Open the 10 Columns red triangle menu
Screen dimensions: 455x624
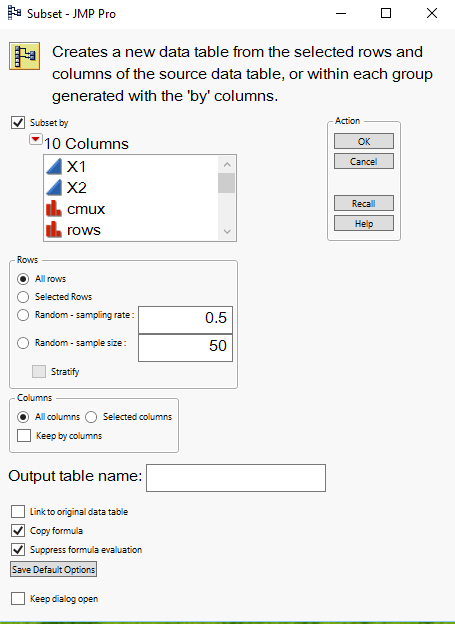36,139
